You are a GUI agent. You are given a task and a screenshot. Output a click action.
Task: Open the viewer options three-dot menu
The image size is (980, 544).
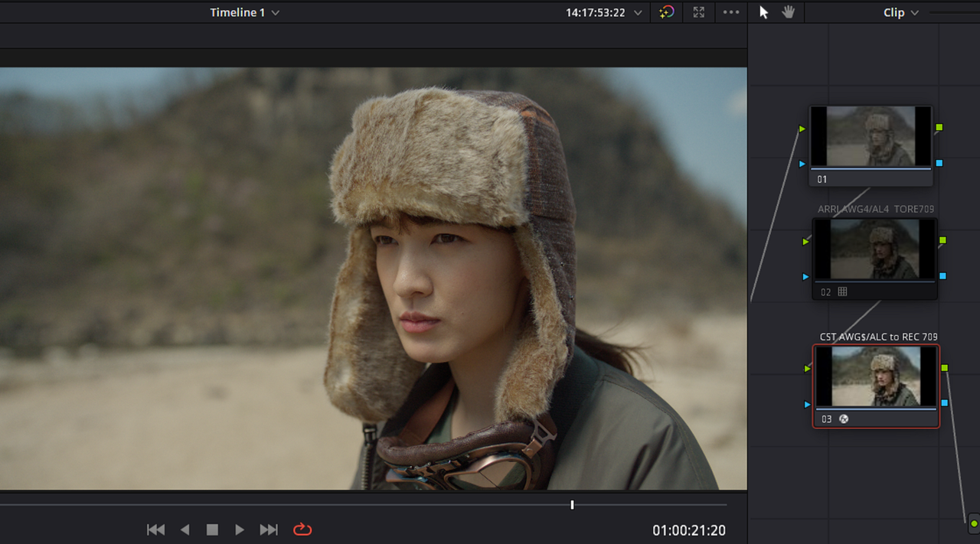pos(731,12)
